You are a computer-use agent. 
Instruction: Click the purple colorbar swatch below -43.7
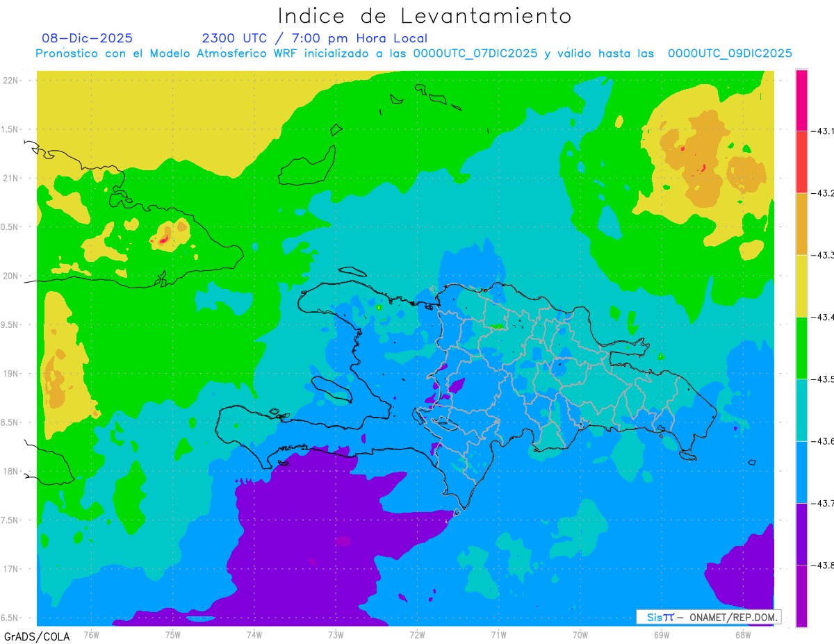[801, 534]
